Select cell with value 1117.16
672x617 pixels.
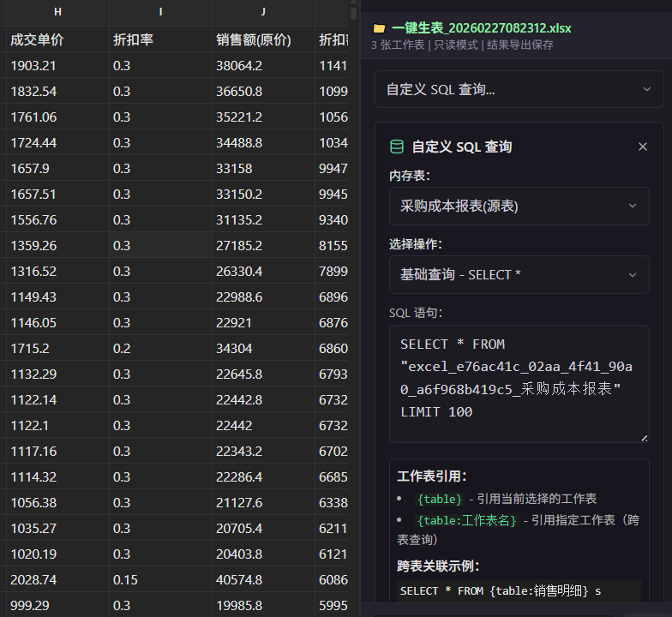point(58,451)
